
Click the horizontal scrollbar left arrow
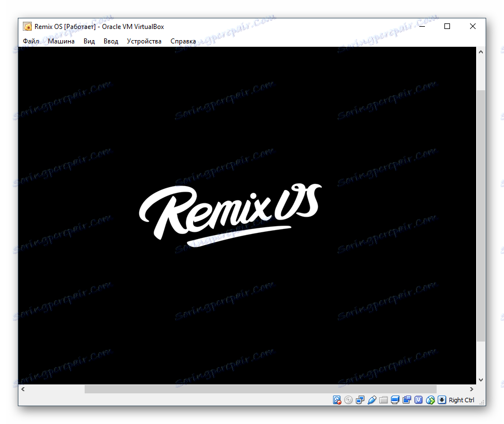click(x=23, y=389)
